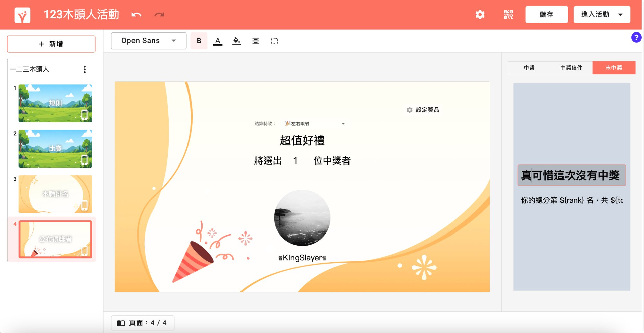Viewport: 644px width, 333px height.
Task: Click the app logo icon
Action: (22, 15)
